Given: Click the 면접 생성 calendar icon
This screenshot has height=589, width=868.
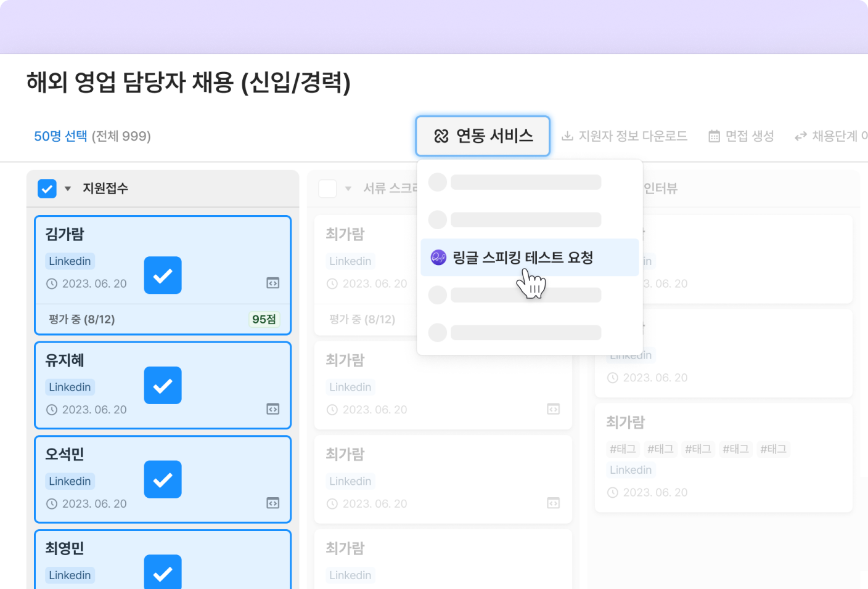Looking at the screenshot, I should pyautogui.click(x=714, y=136).
